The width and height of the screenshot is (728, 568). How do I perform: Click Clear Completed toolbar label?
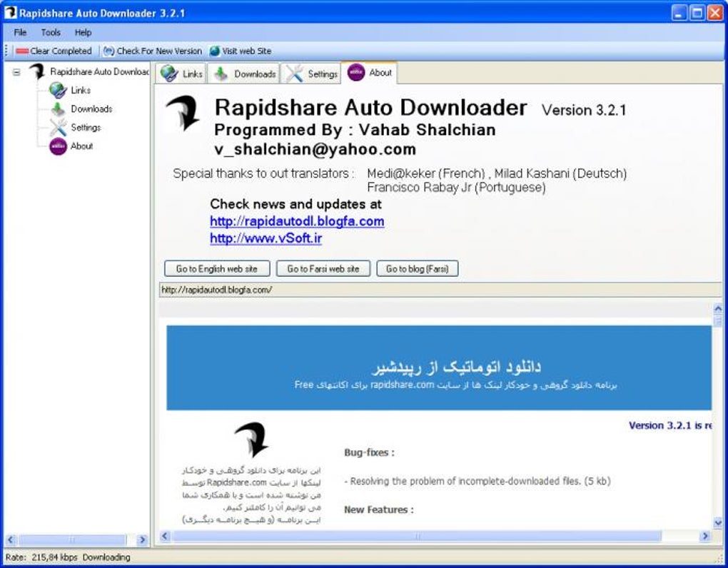click(x=61, y=51)
